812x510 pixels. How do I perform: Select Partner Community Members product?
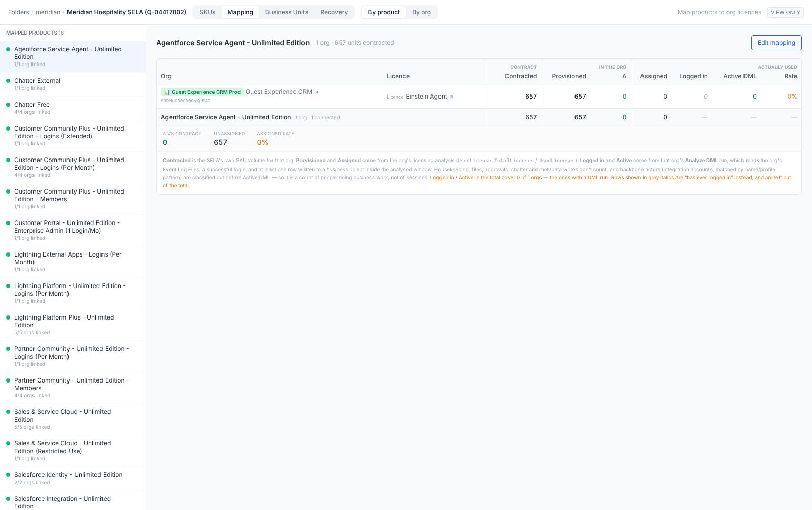click(73, 388)
